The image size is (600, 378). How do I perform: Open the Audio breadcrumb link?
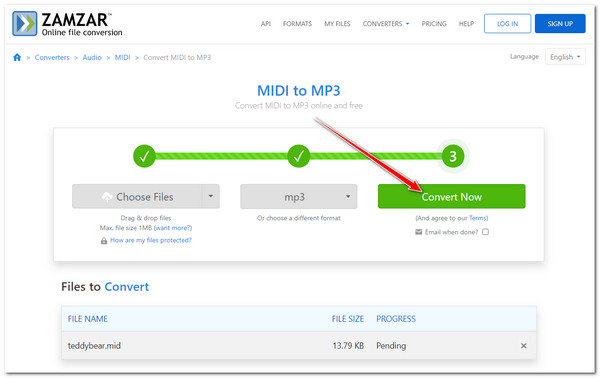click(92, 57)
